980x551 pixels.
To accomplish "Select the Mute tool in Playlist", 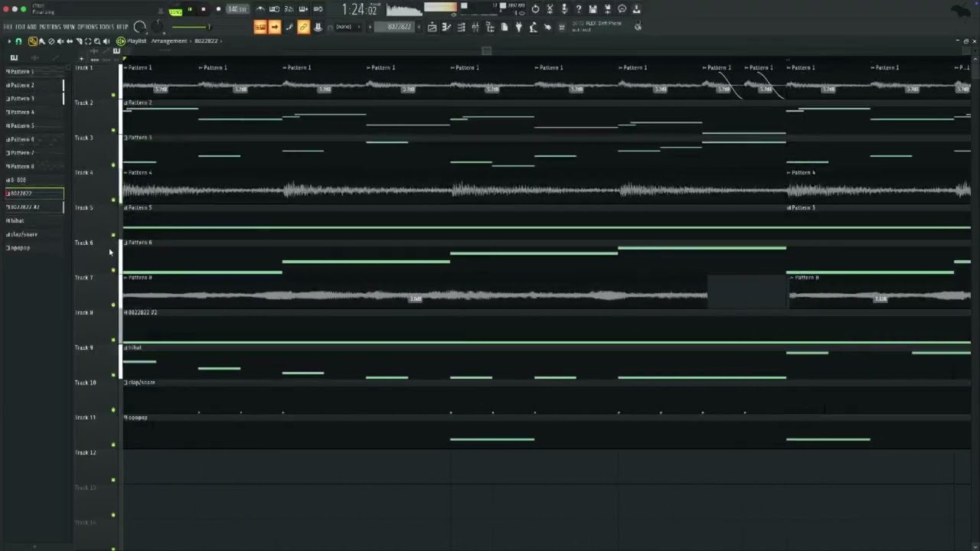I will click(60, 41).
